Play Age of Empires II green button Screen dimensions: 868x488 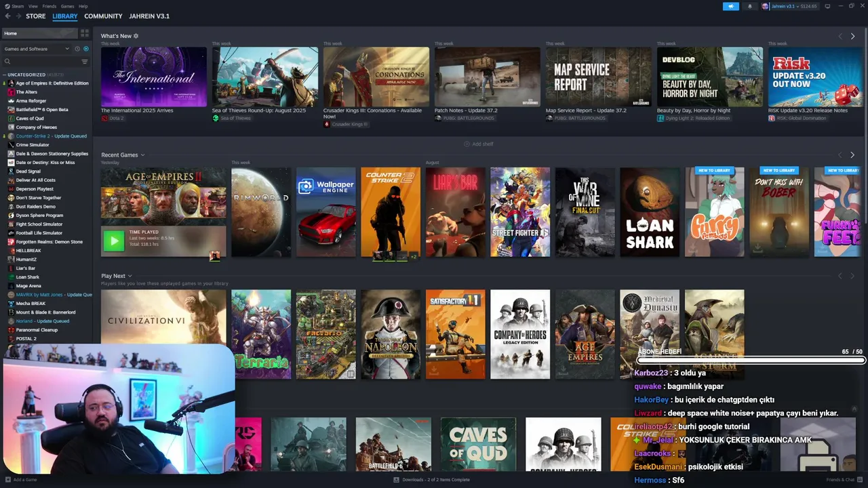[x=114, y=240]
